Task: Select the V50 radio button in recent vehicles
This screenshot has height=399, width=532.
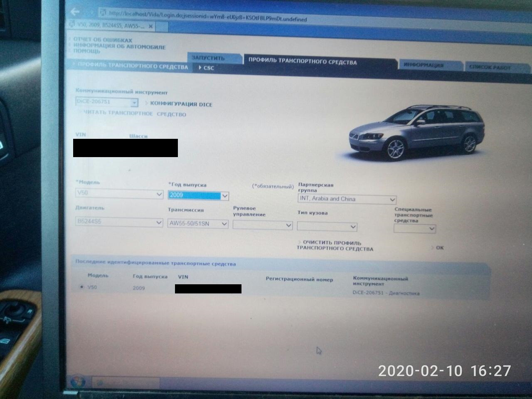Action: 81,287
